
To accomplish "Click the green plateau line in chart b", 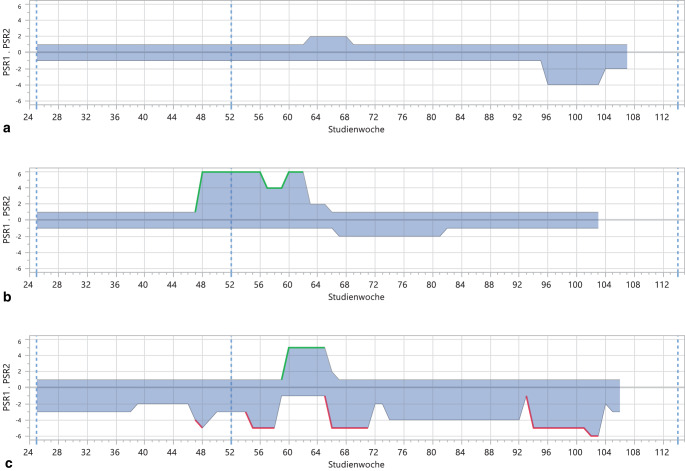I will point(230,172).
